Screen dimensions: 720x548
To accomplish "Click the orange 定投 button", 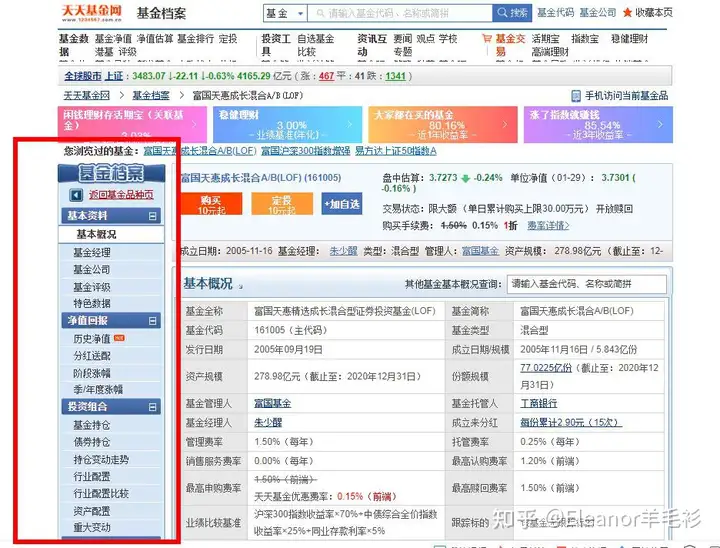I will coord(282,204).
